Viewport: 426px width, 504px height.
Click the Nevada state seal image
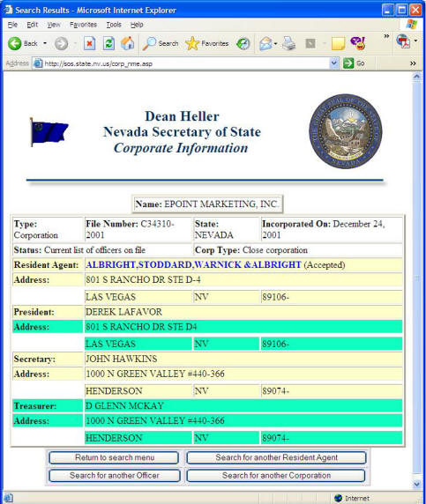(346, 131)
